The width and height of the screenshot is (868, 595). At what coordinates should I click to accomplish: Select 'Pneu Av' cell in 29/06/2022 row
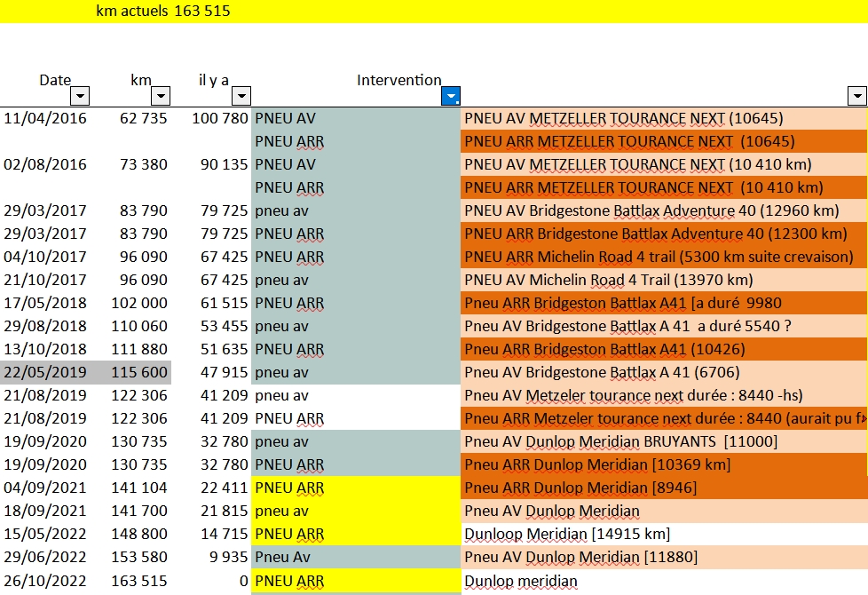point(356,557)
